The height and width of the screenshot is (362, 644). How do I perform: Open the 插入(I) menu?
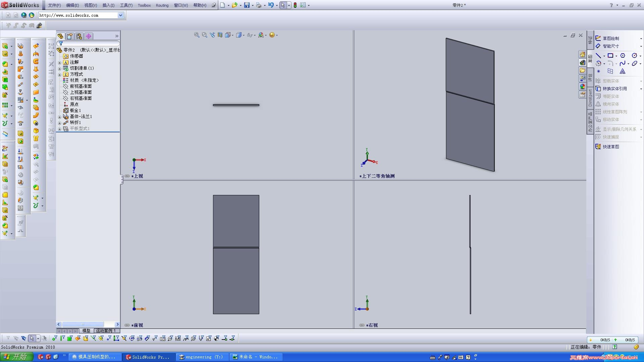108,5
